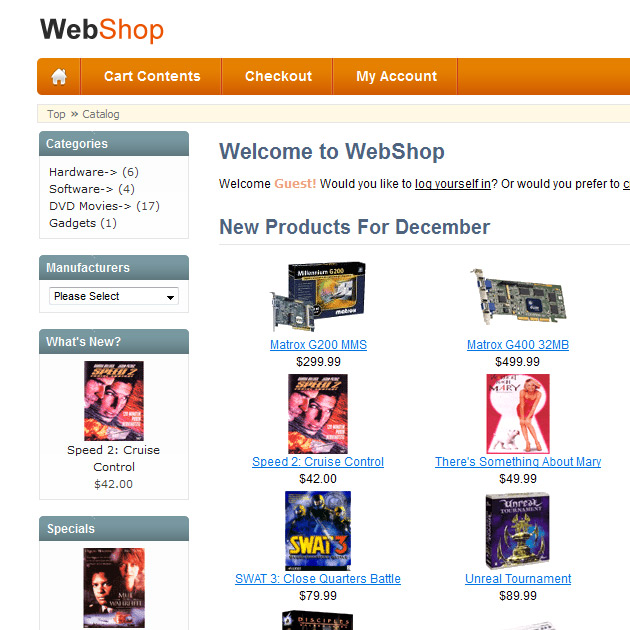The height and width of the screenshot is (630, 630).
Task: Go to the Checkout tab
Action: [278, 76]
